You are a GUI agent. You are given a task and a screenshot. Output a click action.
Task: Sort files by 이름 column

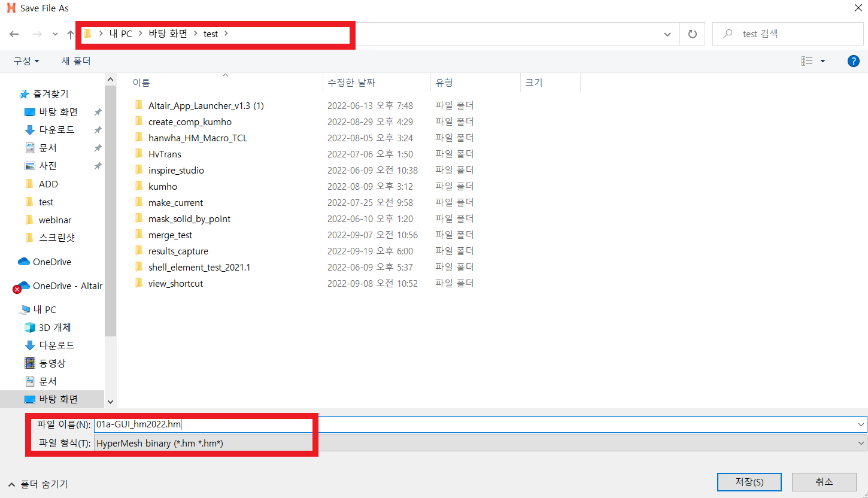[x=141, y=83]
